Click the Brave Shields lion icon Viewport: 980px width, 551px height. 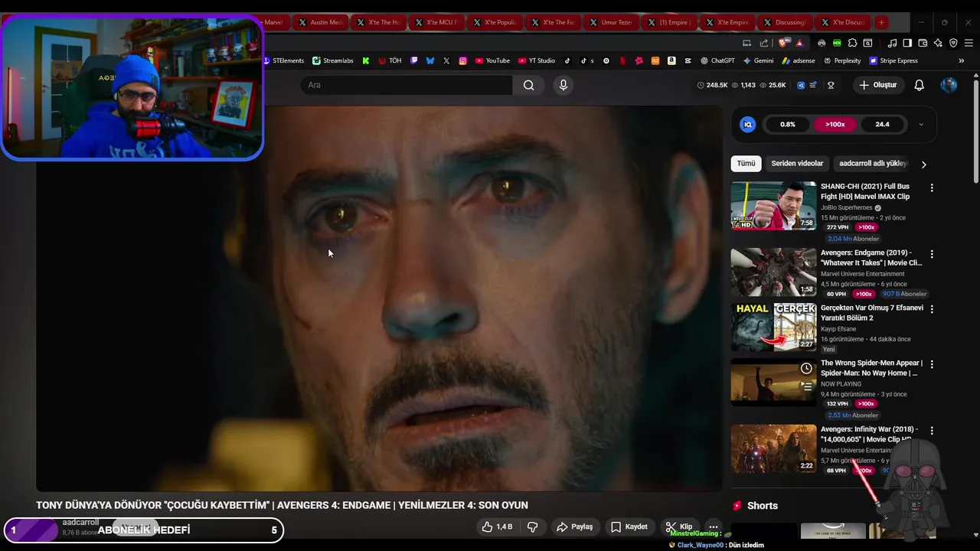[x=783, y=43]
